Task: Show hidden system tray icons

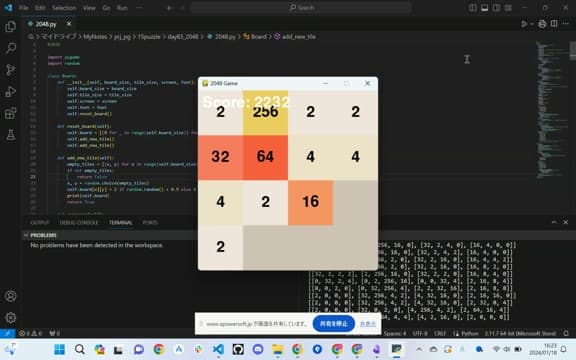Action: pos(419,349)
